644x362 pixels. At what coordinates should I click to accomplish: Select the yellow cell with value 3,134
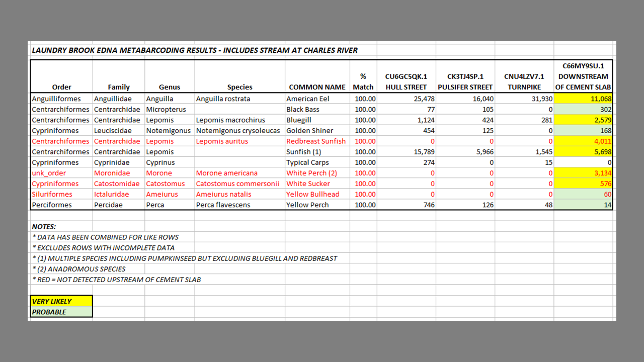point(584,173)
